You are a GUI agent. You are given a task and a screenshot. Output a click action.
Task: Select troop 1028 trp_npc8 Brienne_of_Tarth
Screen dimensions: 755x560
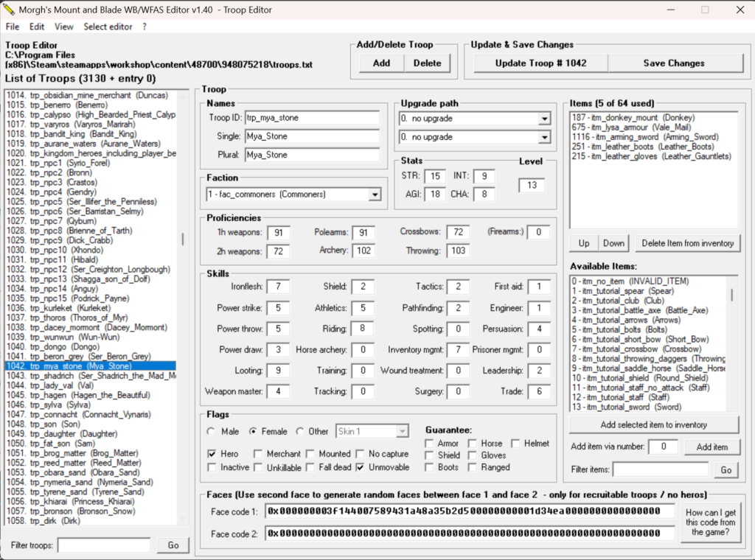(x=91, y=231)
